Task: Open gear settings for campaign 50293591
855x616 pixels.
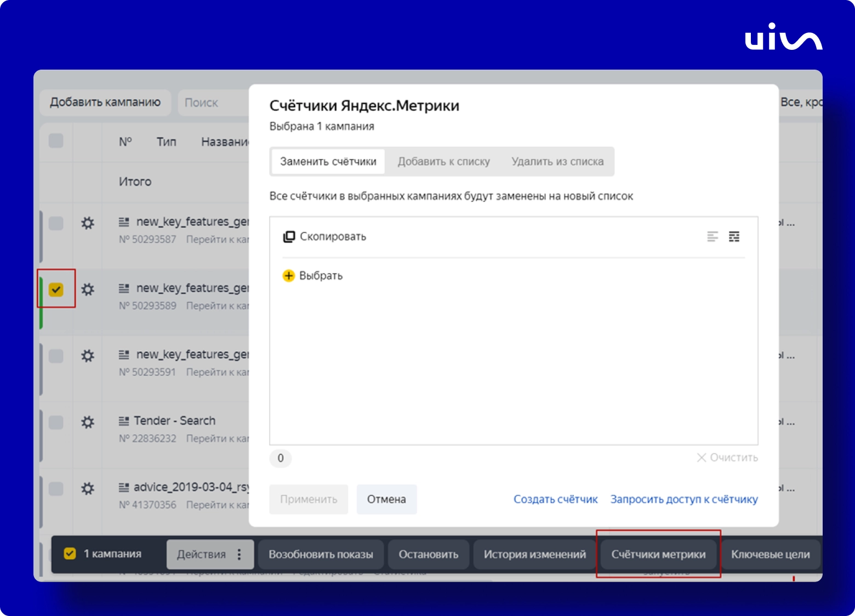Action: point(88,356)
